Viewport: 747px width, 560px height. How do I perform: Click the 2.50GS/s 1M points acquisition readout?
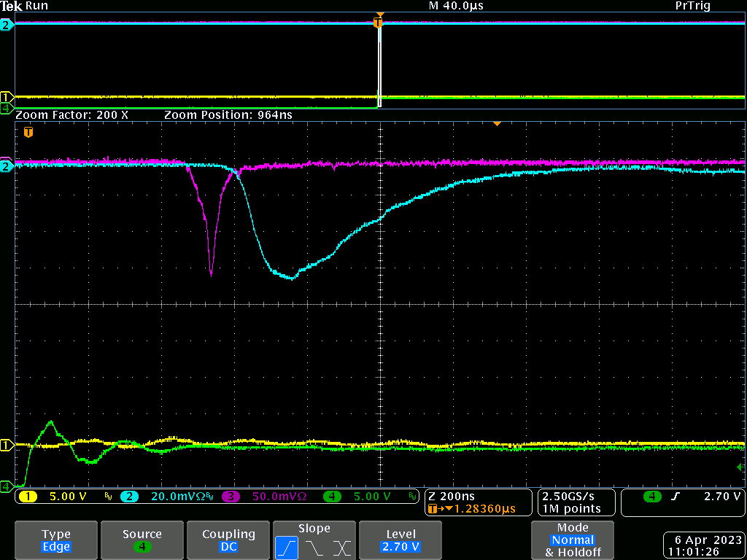click(x=571, y=502)
